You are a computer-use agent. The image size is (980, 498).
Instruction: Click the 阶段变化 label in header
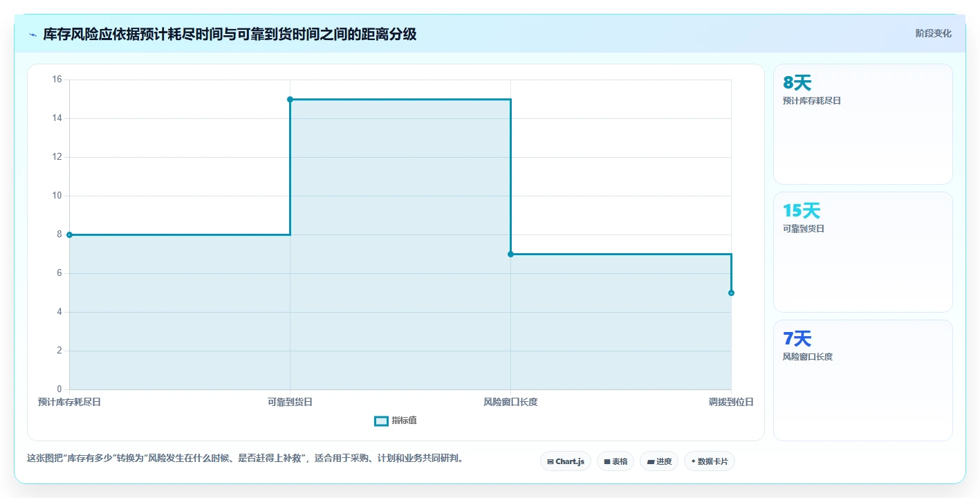tap(933, 33)
